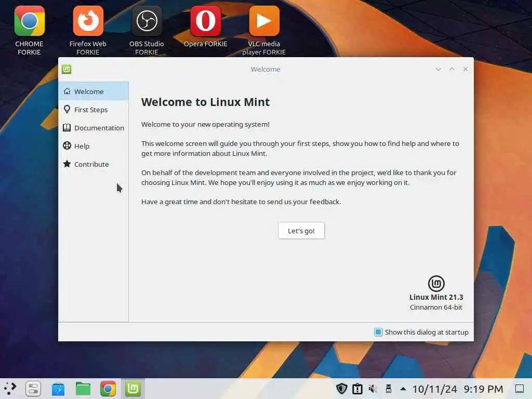Close the Welcome window

point(465,69)
